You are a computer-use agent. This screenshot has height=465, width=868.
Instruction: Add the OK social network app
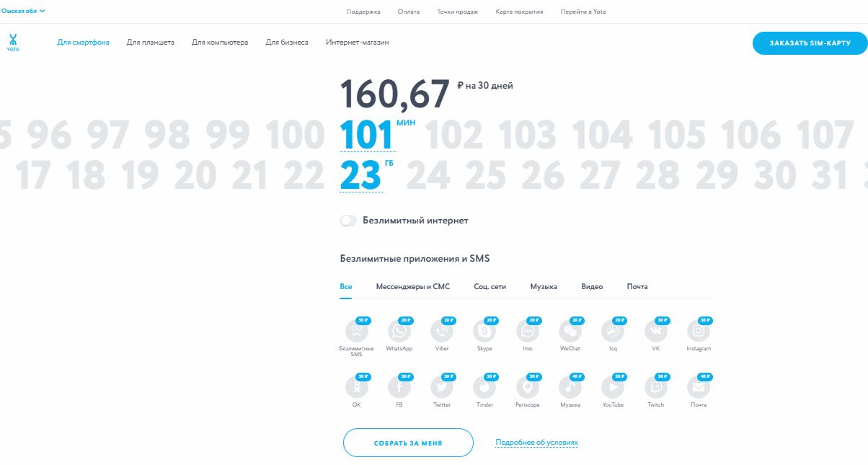click(357, 388)
